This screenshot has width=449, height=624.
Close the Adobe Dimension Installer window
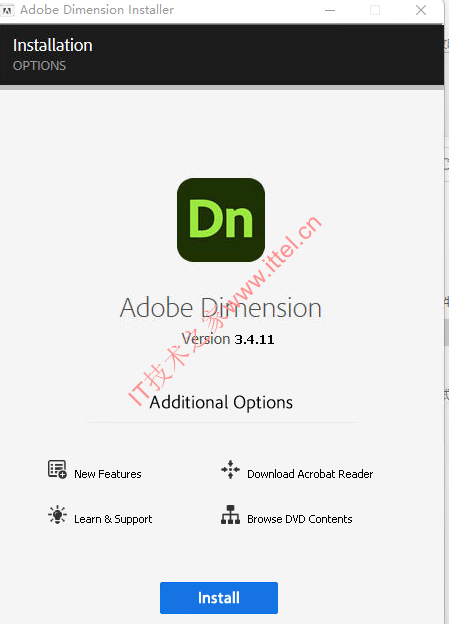coord(421,10)
